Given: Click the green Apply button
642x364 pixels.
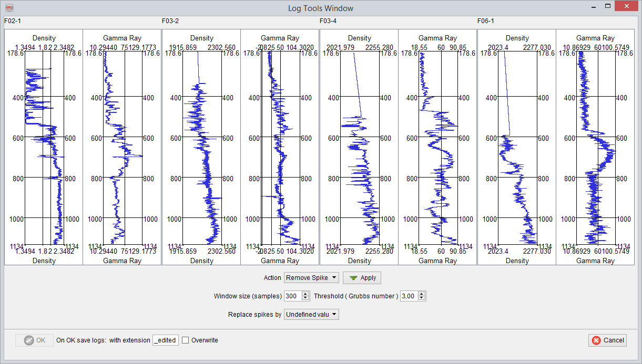Looking at the screenshot, I should click(x=361, y=278).
